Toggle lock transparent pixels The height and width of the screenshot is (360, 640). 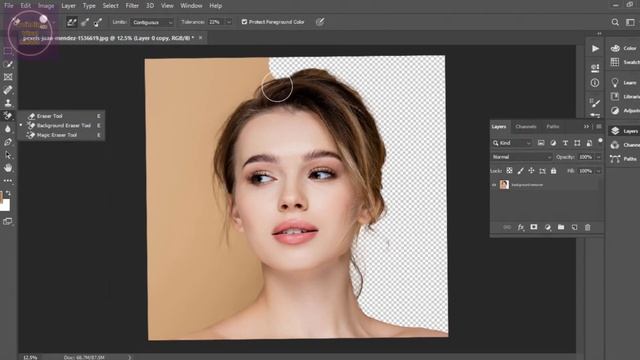[509, 171]
